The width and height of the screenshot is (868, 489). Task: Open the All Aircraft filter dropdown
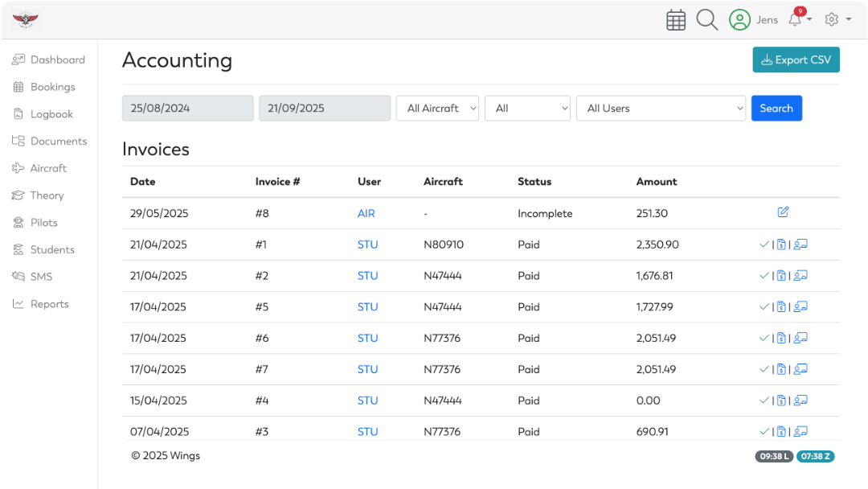click(437, 109)
